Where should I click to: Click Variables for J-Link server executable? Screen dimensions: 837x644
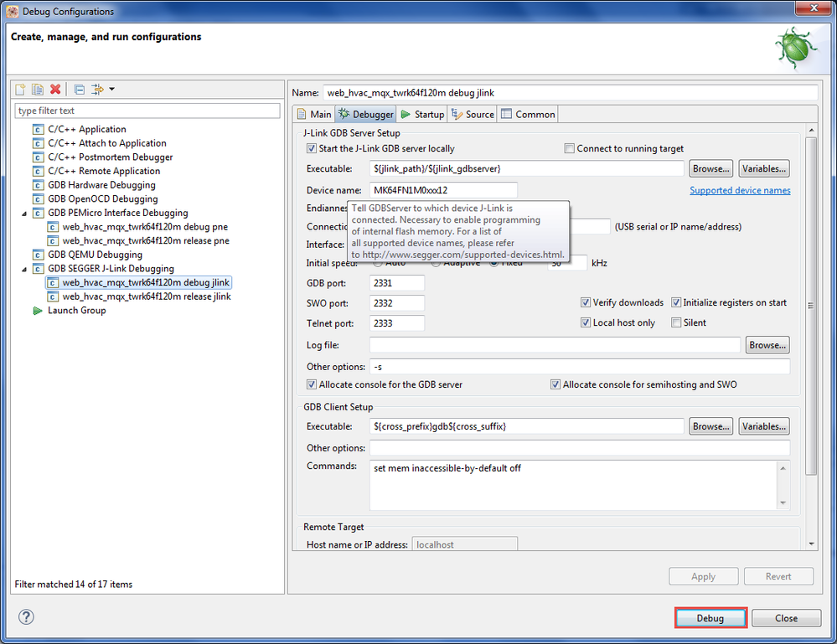pyautogui.click(x=764, y=168)
